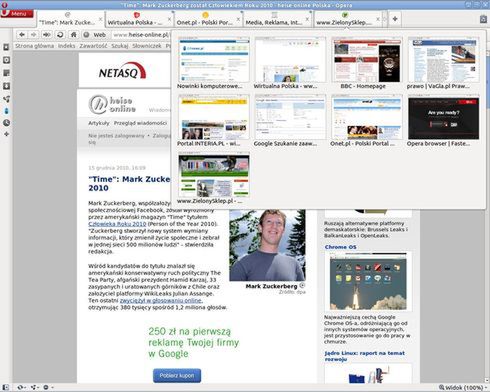The height and width of the screenshot is (392, 490).
Task: Open BBC - Homepage tab thumbnail
Action: [367, 63]
